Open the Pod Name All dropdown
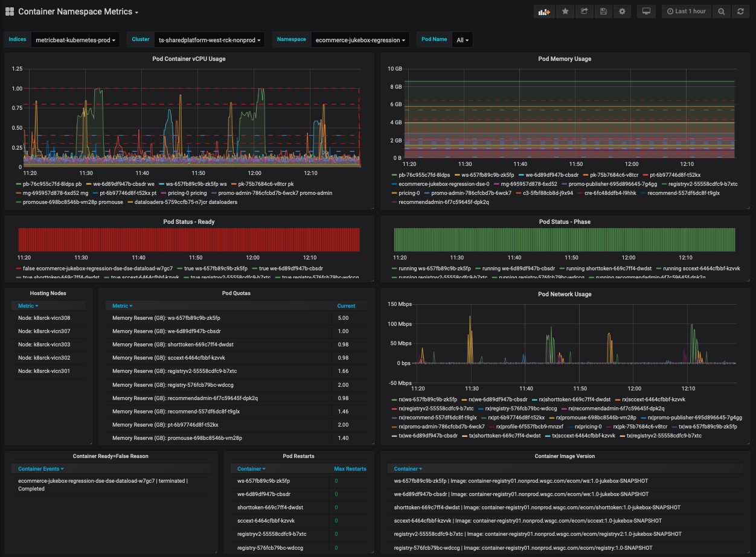 click(x=463, y=40)
